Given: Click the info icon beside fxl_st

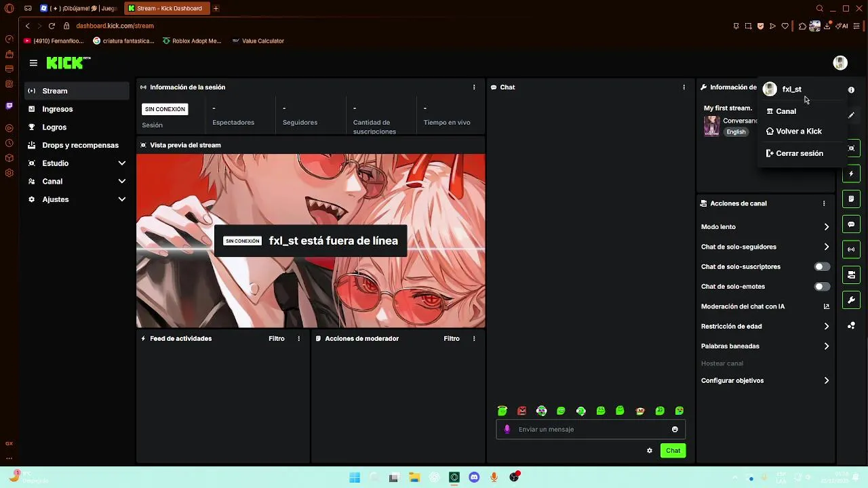Looking at the screenshot, I should 851,89.
